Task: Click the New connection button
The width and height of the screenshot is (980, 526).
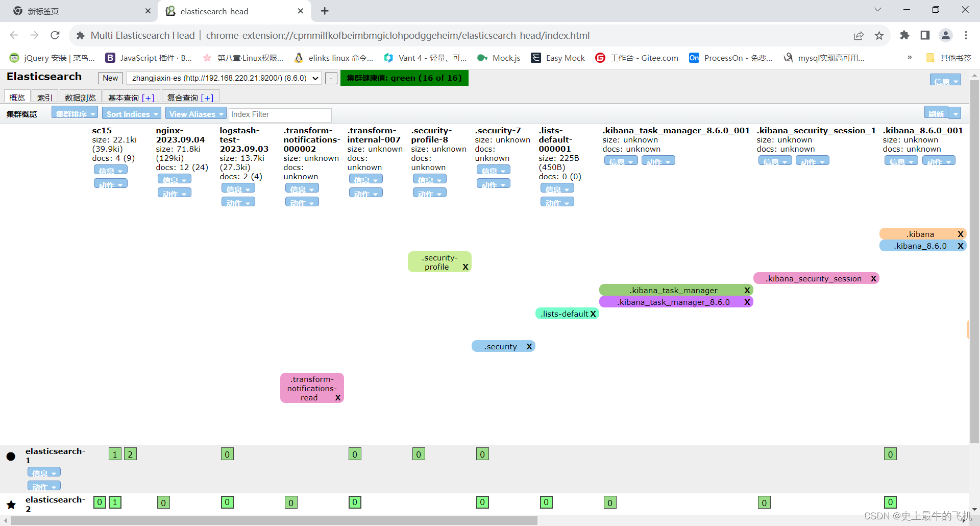Action: coord(110,78)
